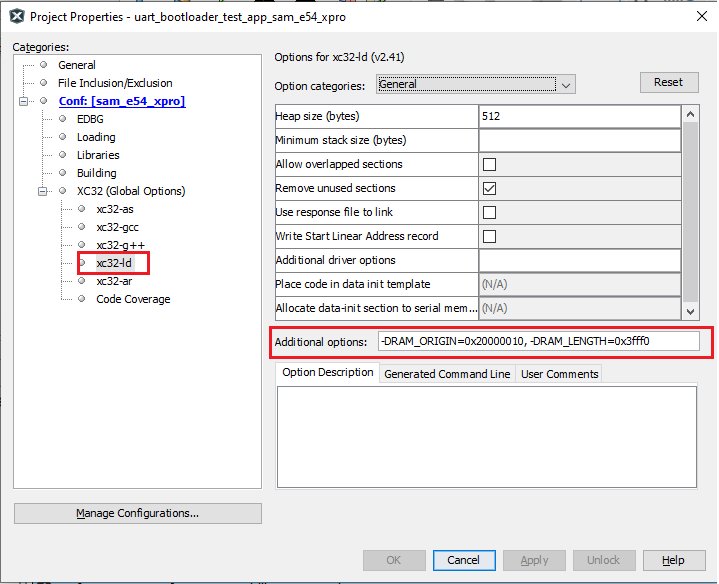Click the Manage Configurations button
Screen dimensions: 719x584
point(138,513)
